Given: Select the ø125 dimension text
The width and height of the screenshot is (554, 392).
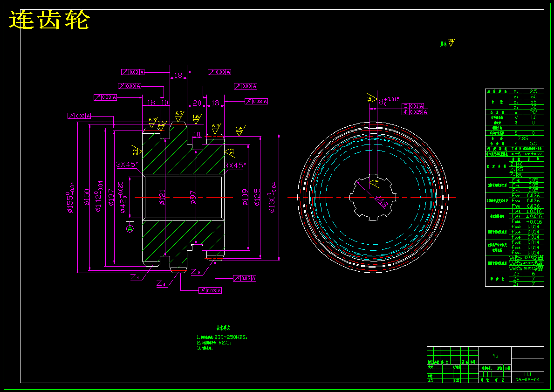Looking at the screenshot, I should click(257, 197).
